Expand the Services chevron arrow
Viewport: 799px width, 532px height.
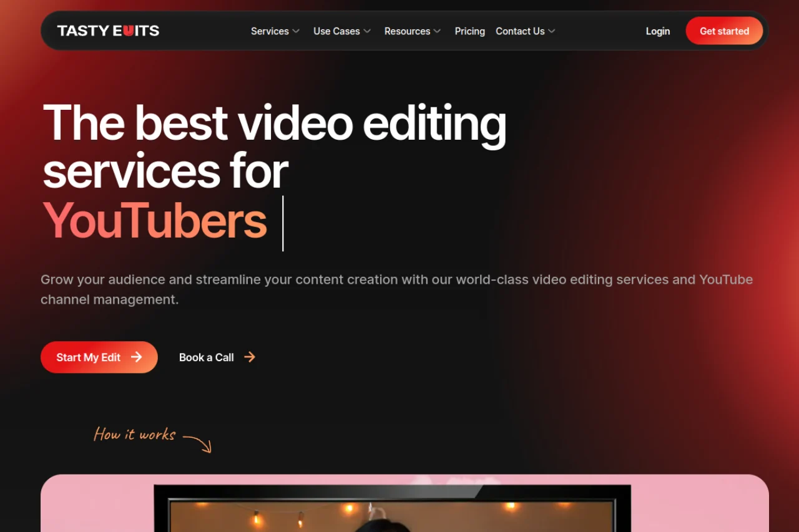[296, 31]
